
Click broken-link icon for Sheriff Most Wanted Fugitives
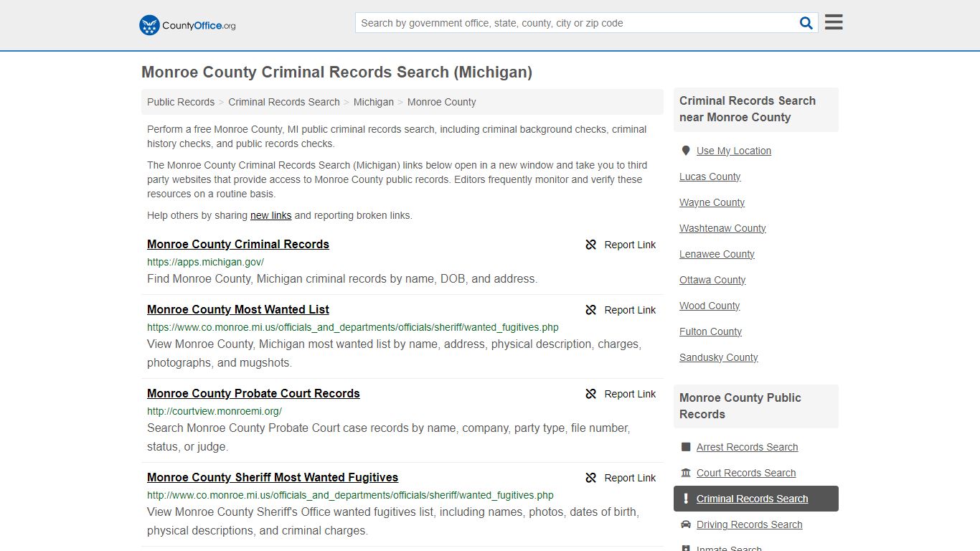point(591,478)
